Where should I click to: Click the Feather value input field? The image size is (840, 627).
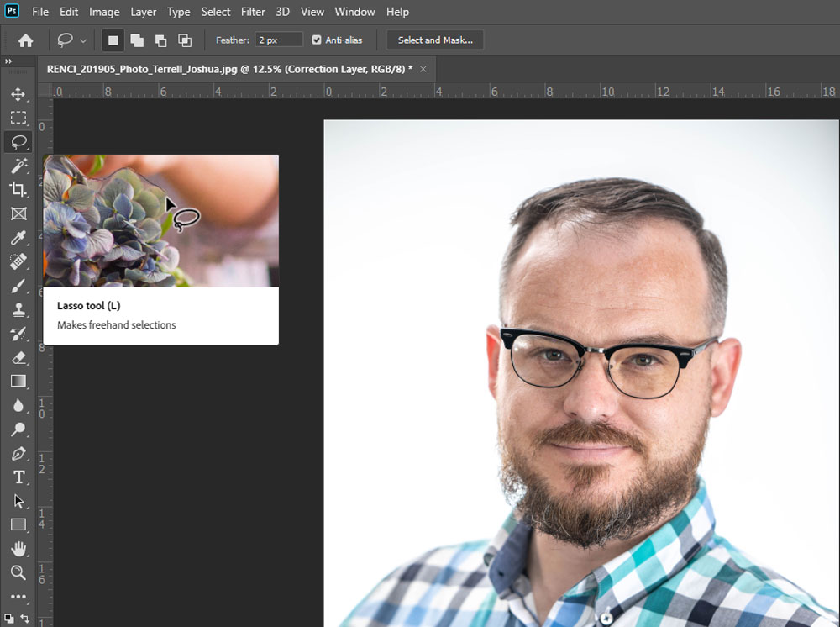[279, 40]
